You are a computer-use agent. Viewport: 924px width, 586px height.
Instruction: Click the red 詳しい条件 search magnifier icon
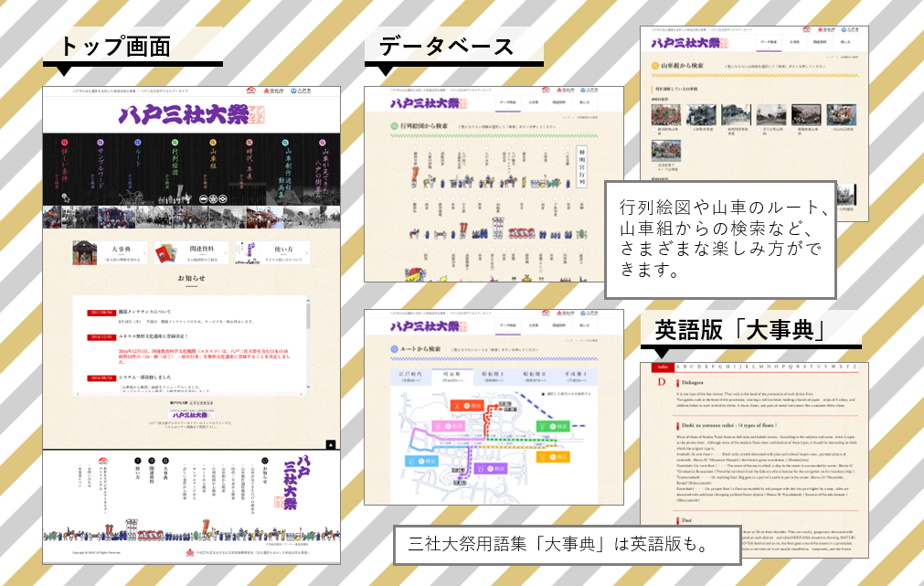(x=65, y=143)
